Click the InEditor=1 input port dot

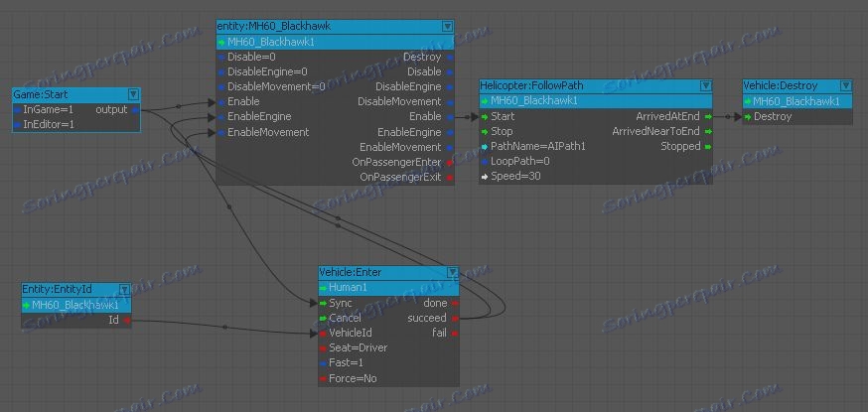[17, 125]
